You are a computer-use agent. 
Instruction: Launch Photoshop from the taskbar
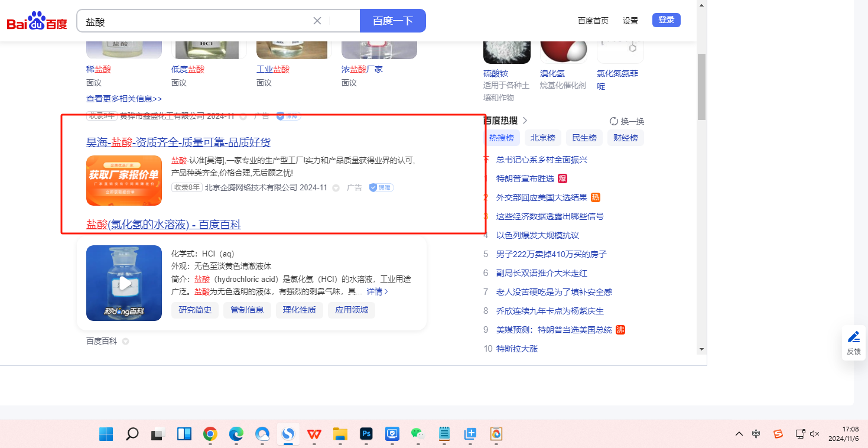point(366,434)
